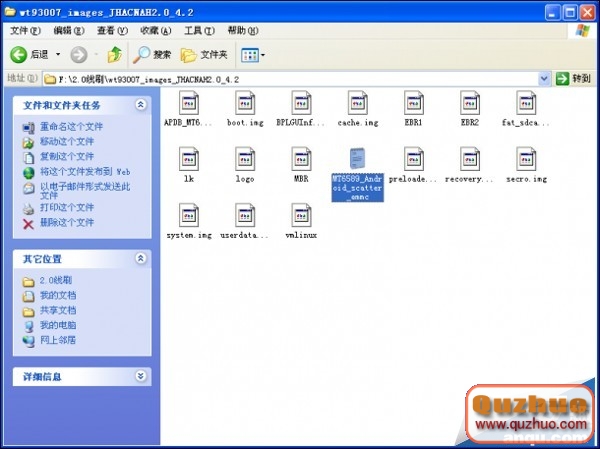Viewport: 600px width, 449px height.
Task: Open the address bar dropdown
Action: click(544, 79)
